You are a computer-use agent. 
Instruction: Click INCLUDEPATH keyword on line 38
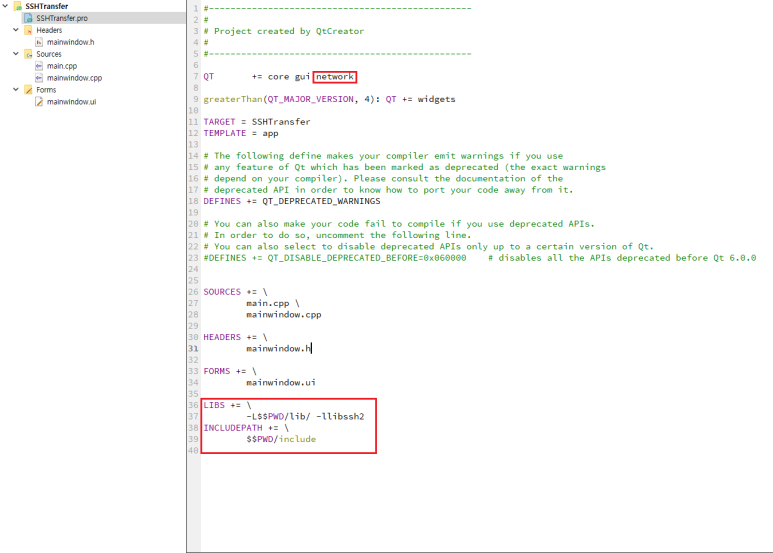(x=233, y=428)
